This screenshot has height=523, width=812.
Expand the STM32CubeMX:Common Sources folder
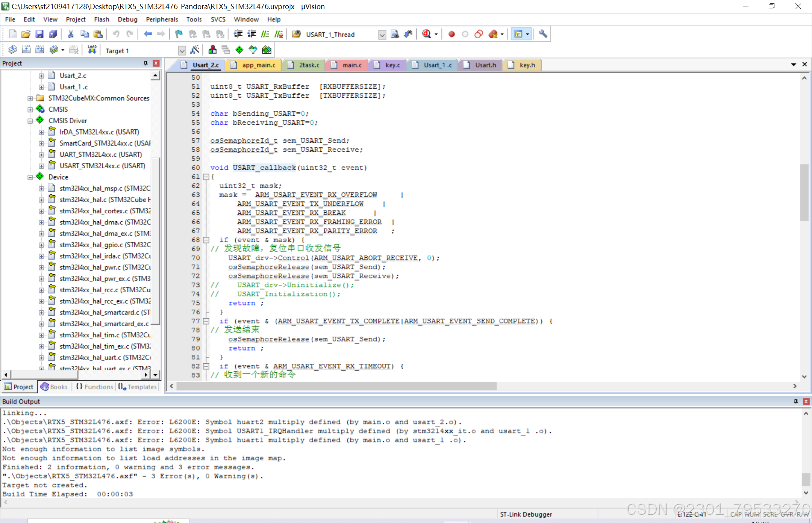30,98
